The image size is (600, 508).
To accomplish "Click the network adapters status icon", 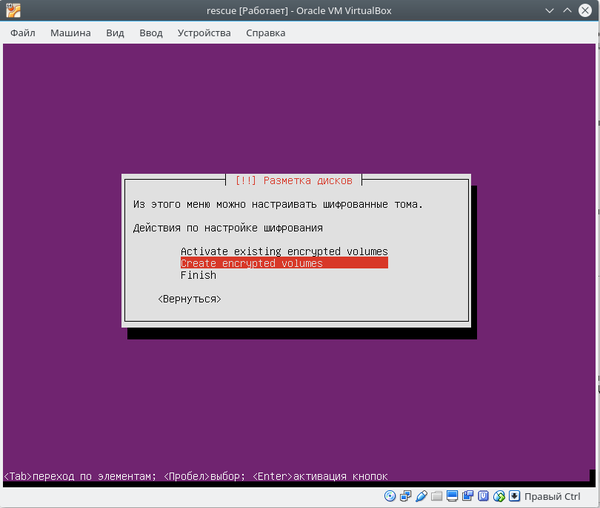I will pos(406,496).
